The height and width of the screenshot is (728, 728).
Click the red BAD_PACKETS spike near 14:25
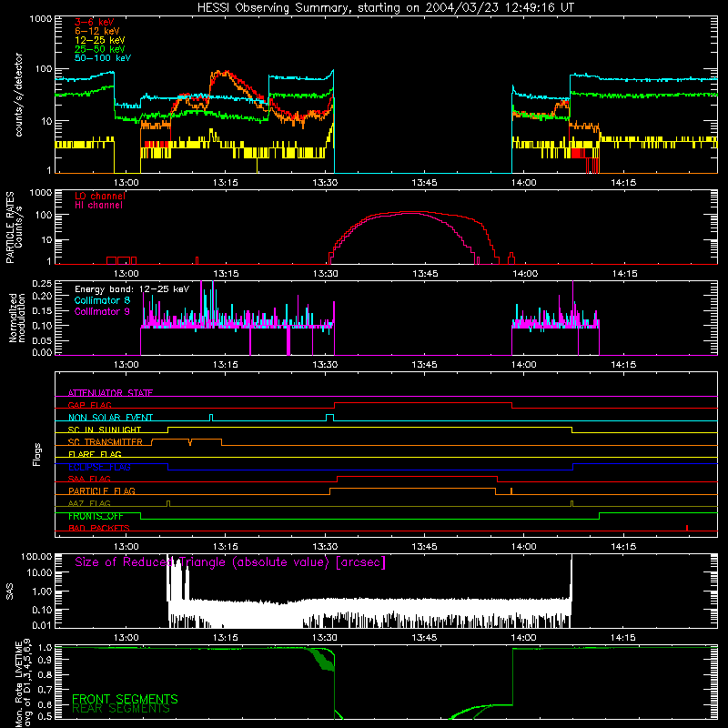coord(687,528)
